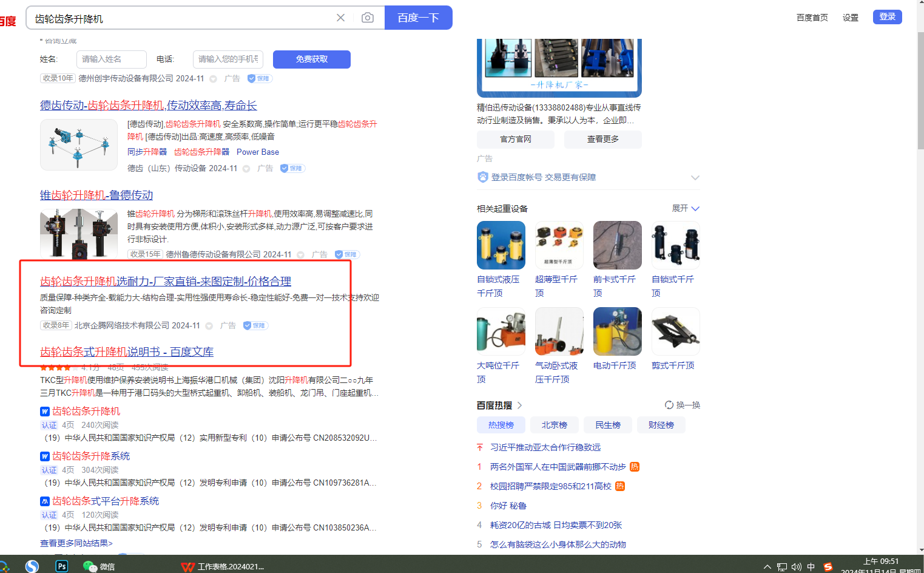The image size is (924, 573).
Task: Switch to the 北京榜 tab
Action: coord(554,425)
